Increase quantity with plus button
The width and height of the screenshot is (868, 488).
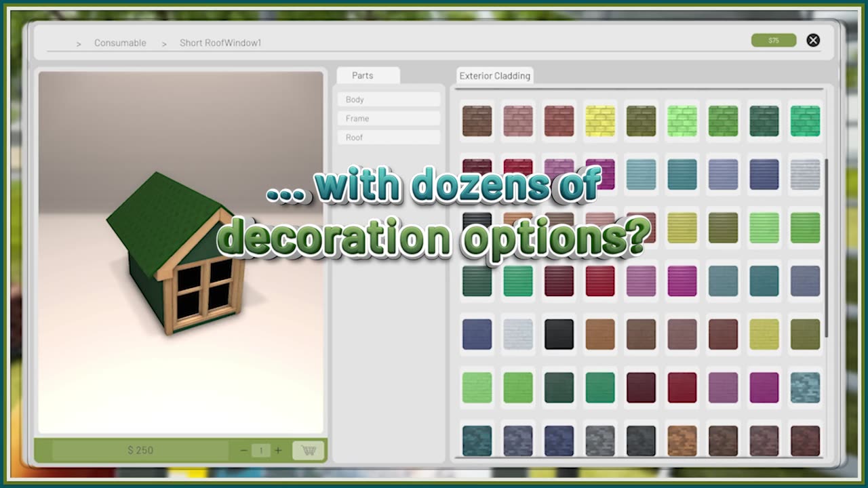point(278,450)
